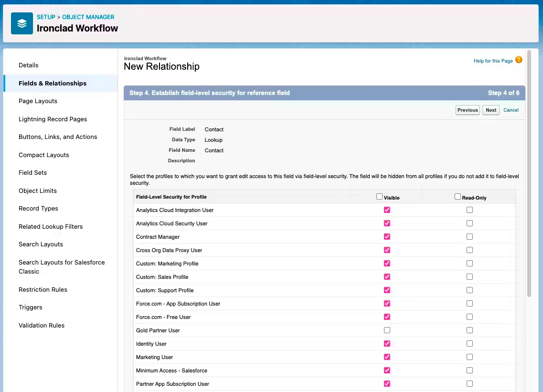Viewport: 543px width, 392px height.
Task: Check the Read-Only header checkbox
Action: point(458,197)
